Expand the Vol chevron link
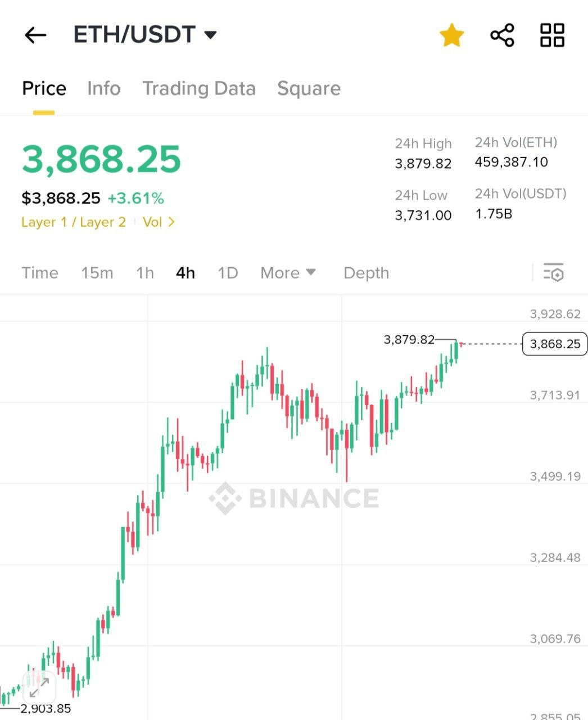This screenshot has width=588, height=720. coord(159,222)
